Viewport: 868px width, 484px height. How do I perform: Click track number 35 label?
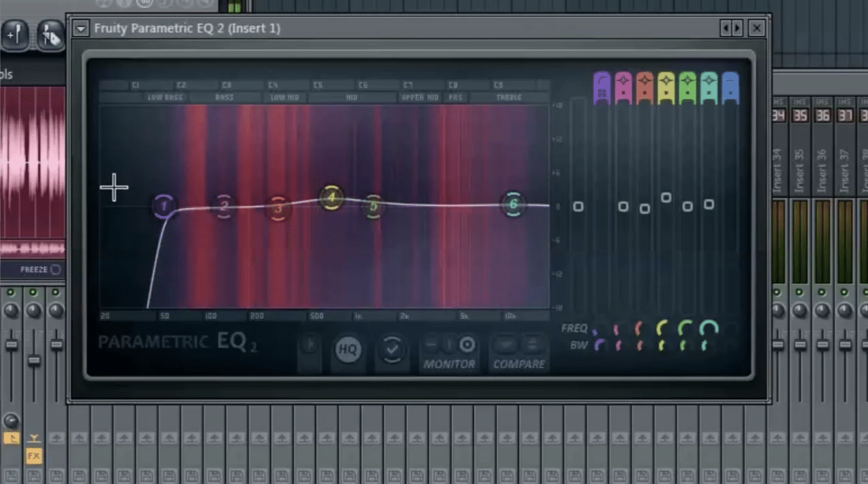pyautogui.click(x=801, y=116)
